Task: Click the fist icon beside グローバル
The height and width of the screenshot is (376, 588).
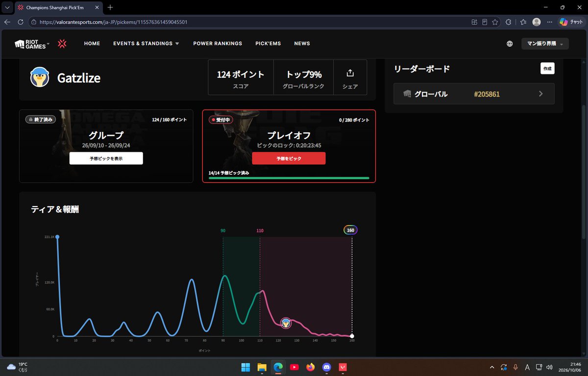Action: pyautogui.click(x=407, y=94)
